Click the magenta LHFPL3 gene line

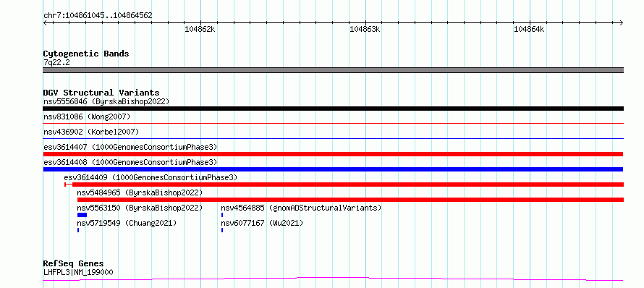click(x=333, y=279)
